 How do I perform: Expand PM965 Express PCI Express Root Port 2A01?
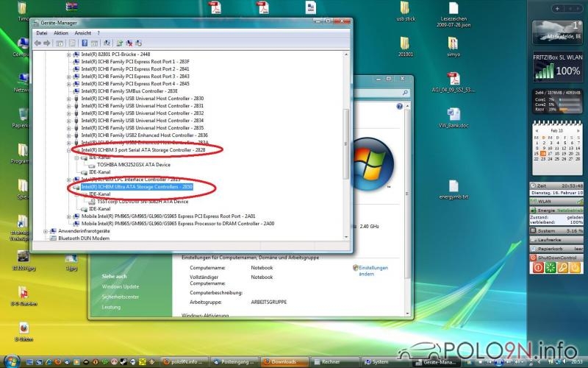tap(68, 216)
